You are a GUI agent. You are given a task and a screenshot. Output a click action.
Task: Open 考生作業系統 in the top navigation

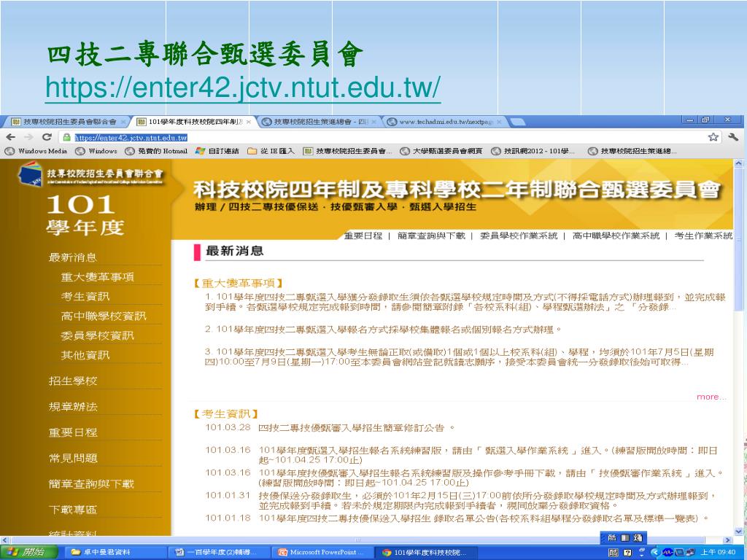tap(703, 236)
